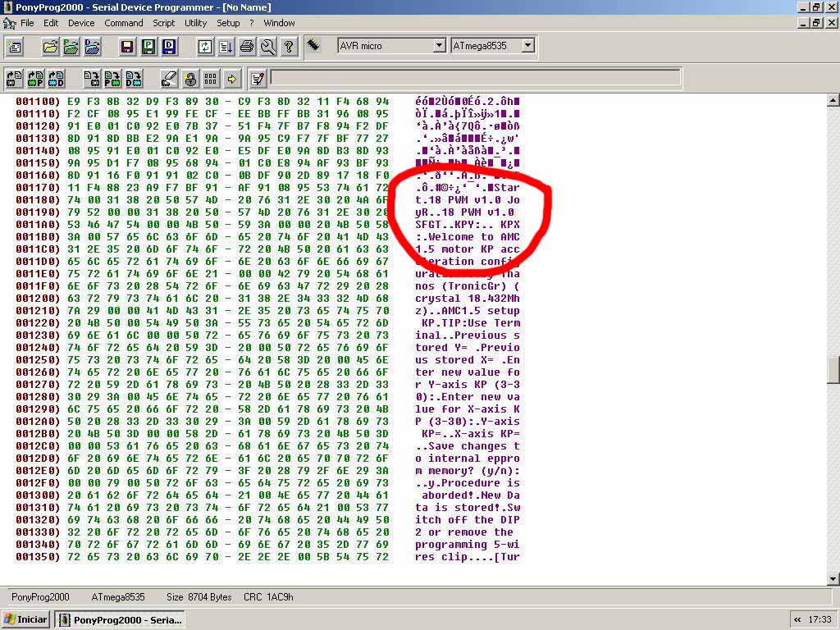This screenshot has width=840, height=630.
Task: Click the ASCII text 'programming 5-wi'
Action: [x=467, y=545]
